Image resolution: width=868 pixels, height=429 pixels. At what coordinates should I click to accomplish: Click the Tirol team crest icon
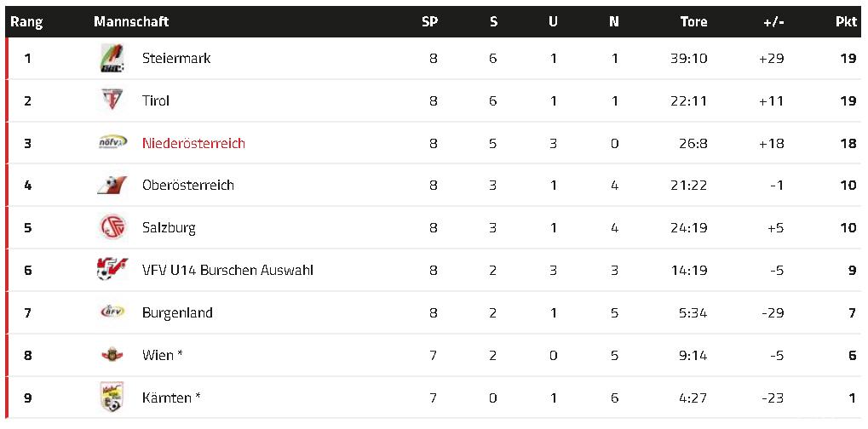tap(112, 100)
